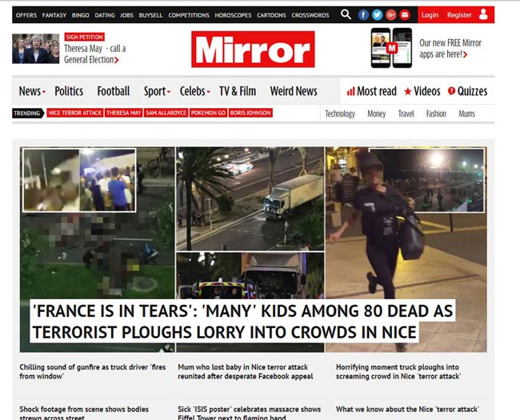Open Fantasy in top bar
Image resolution: width=520 pixels, height=420 pixels.
click(54, 15)
